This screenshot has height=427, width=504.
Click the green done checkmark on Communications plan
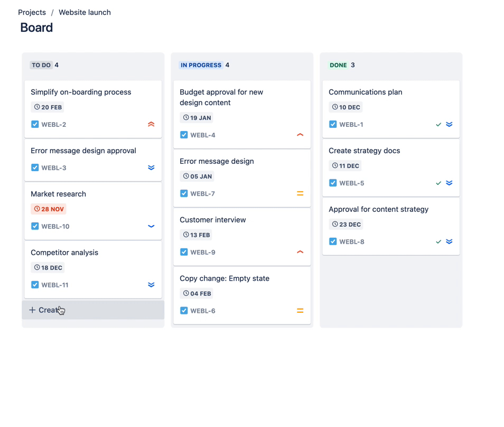point(438,124)
